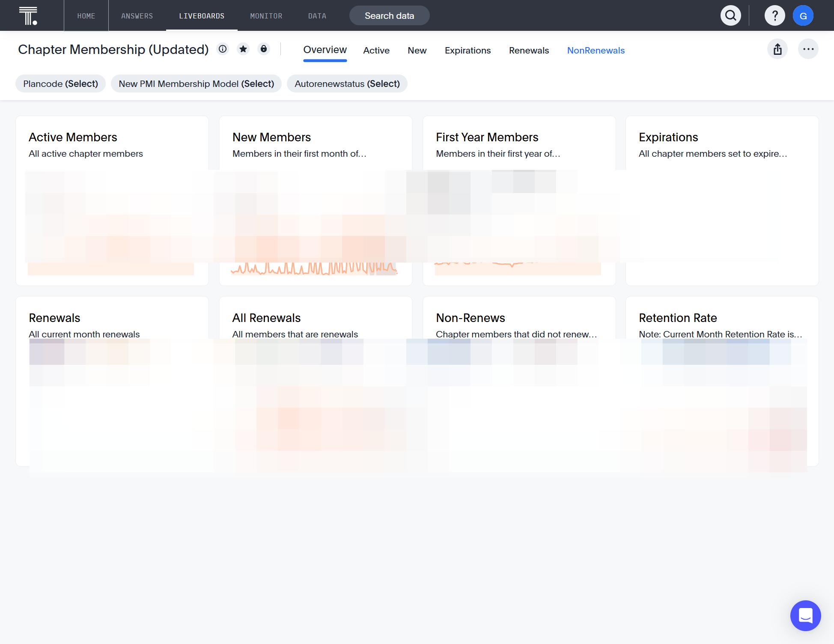The image size is (834, 644).
Task: Open the Autorenewstatus filter dropdown
Action: point(347,83)
